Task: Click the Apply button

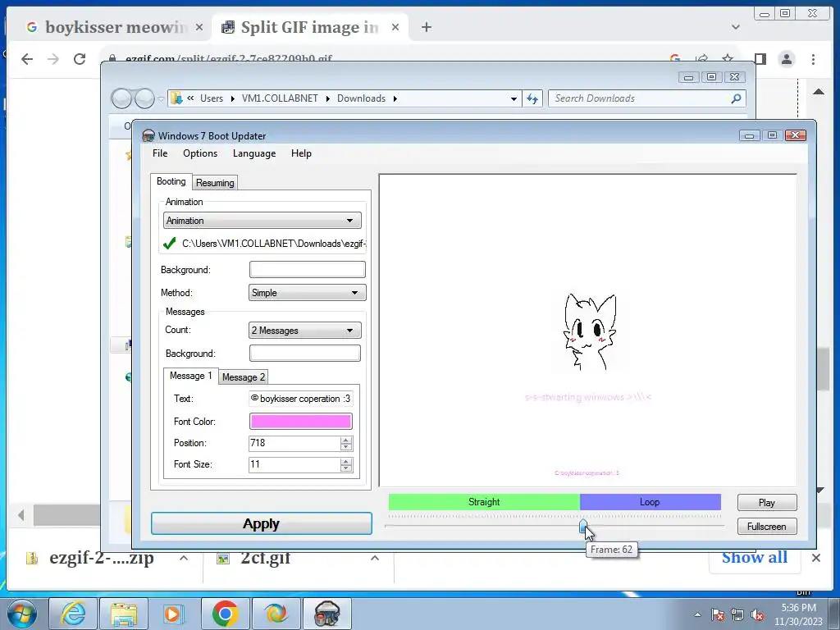Action: [x=262, y=523]
